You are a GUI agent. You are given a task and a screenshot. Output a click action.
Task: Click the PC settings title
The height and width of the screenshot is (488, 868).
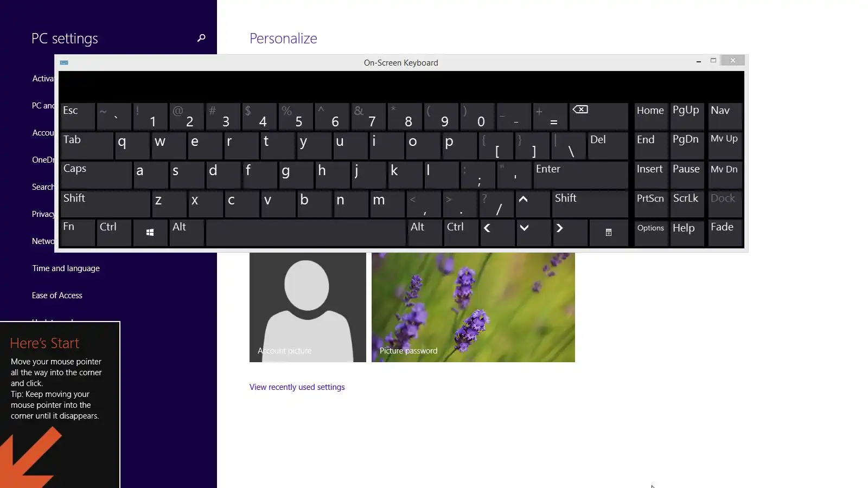[65, 38]
